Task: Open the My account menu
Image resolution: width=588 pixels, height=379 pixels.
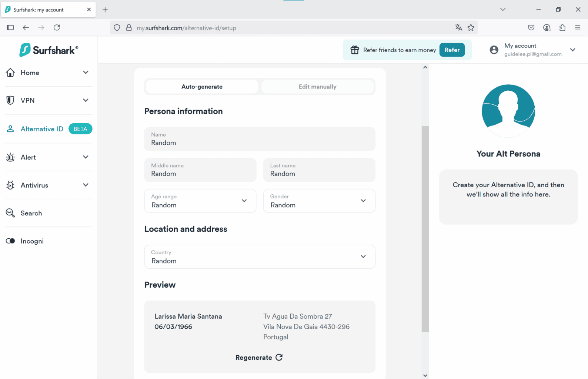Action: point(532,50)
